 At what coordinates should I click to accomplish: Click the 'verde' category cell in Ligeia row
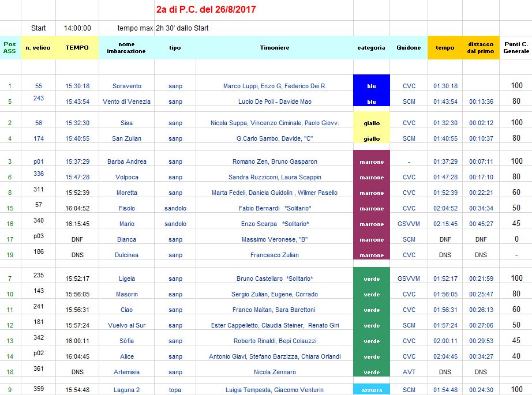click(x=372, y=275)
